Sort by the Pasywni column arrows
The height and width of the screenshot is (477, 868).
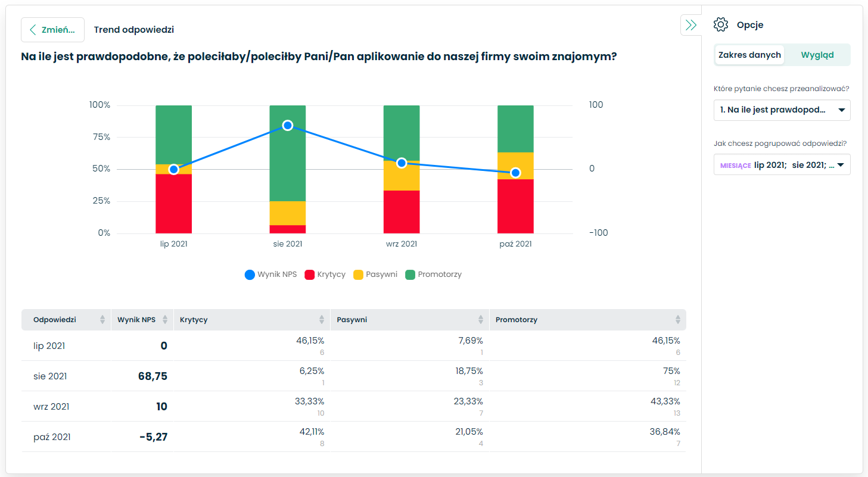tap(481, 320)
